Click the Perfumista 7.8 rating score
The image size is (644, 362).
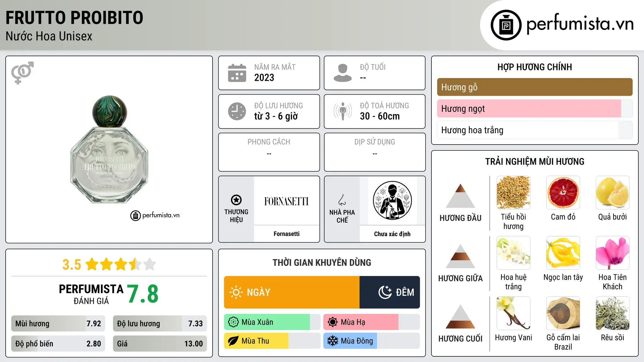(x=143, y=294)
